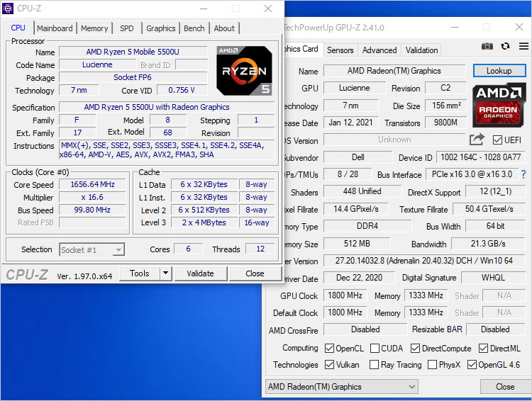This screenshot has width=532, height=401.
Task: Click the AMD Ryzen 5 logo in CPU-Z
Action: (244, 71)
